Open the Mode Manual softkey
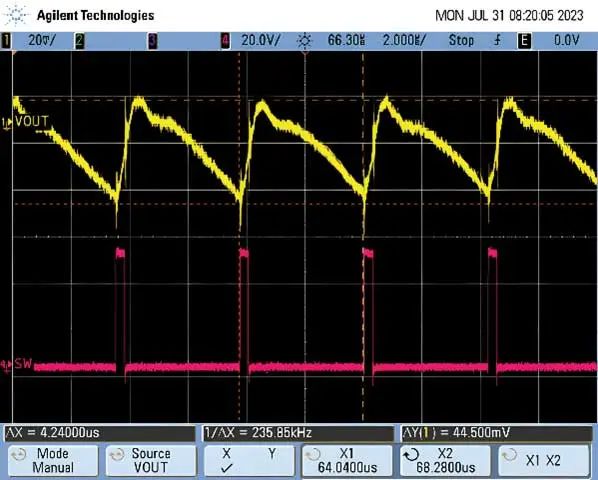Image resolution: width=598 pixels, height=480 pixels. tap(53, 460)
